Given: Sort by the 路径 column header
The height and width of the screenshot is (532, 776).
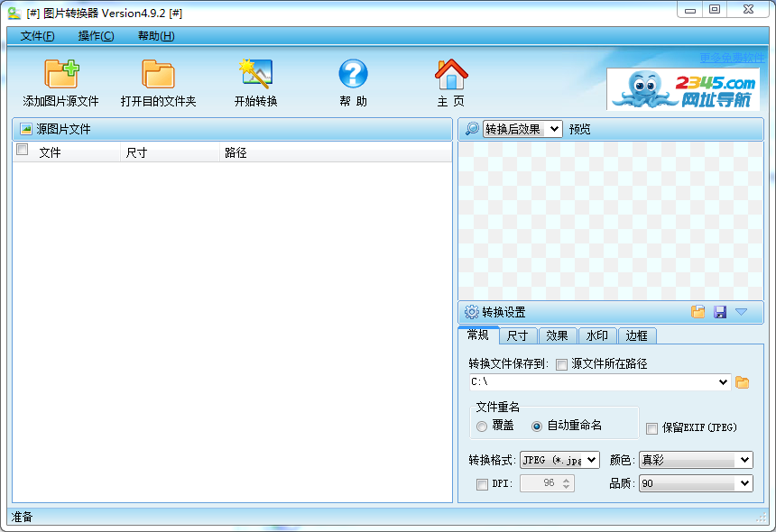Looking at the screenshot, I should tap(336, 152).
